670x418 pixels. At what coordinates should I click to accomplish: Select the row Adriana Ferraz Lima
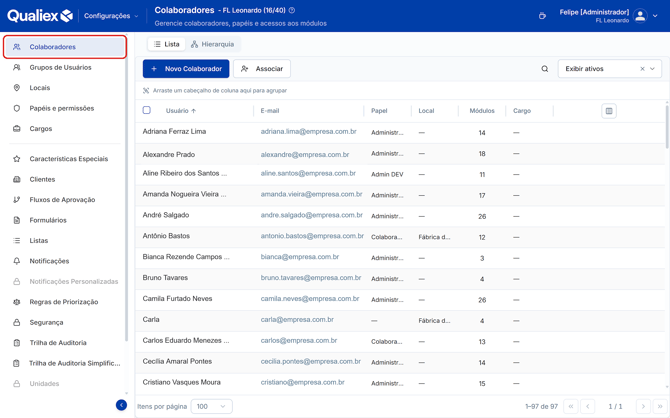pos(400,132)
